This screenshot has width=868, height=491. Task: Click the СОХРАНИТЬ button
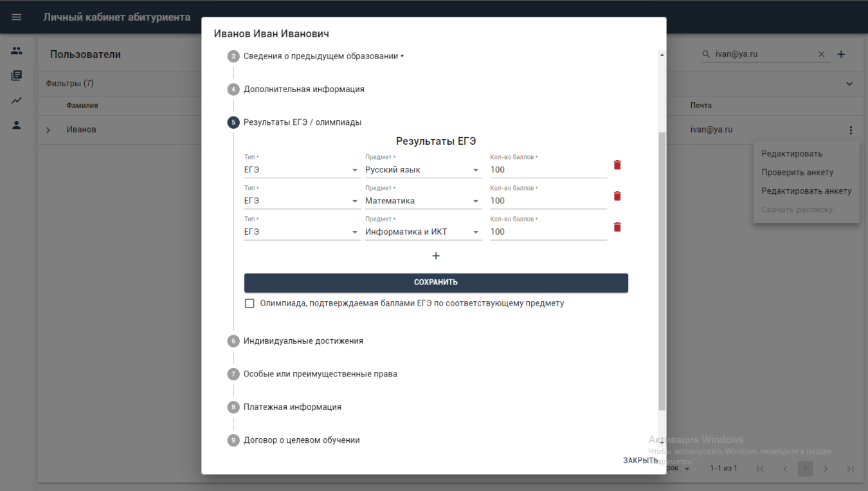click(436, 283)
